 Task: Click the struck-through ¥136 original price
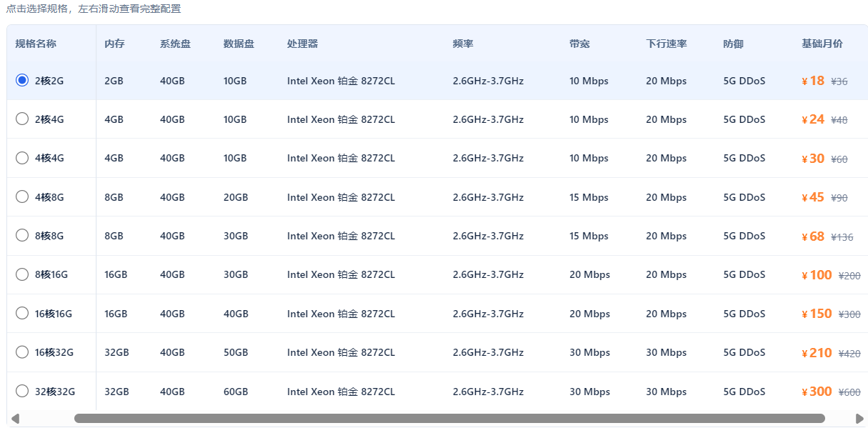point(842,237)
